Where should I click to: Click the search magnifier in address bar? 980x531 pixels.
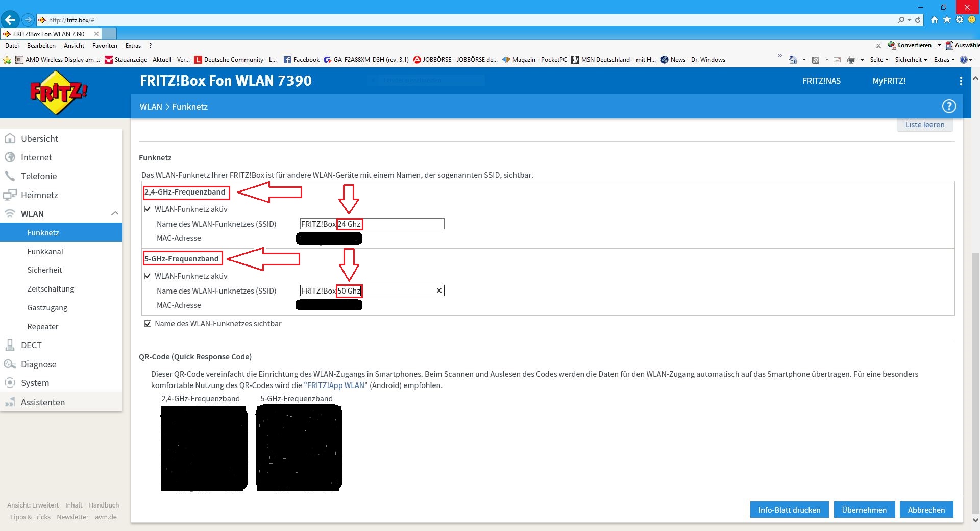point(901,20)
